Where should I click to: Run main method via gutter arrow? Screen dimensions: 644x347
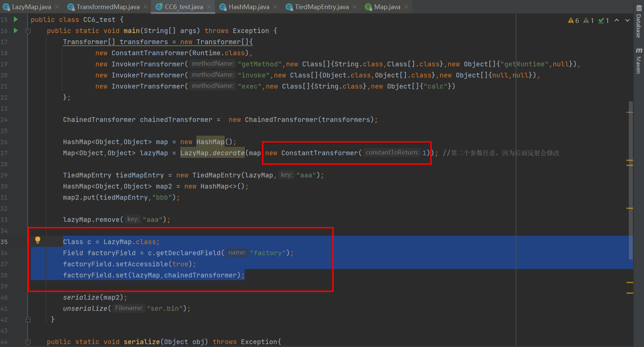coord(15,31)
